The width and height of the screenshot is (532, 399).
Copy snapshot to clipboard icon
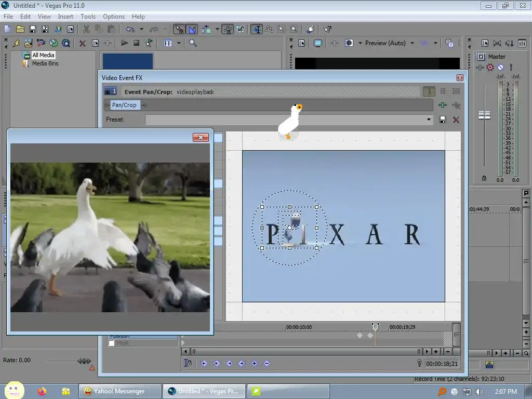coord(449,43)
